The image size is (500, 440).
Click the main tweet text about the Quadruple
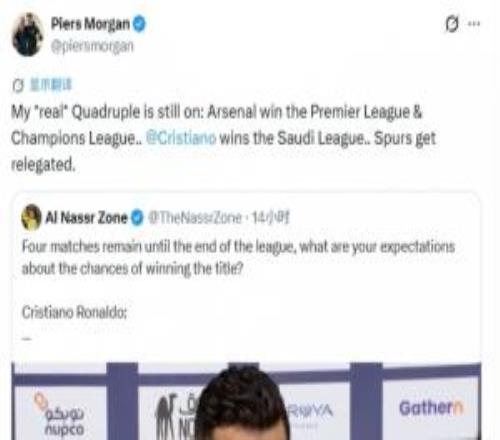[x=223, y=138]
